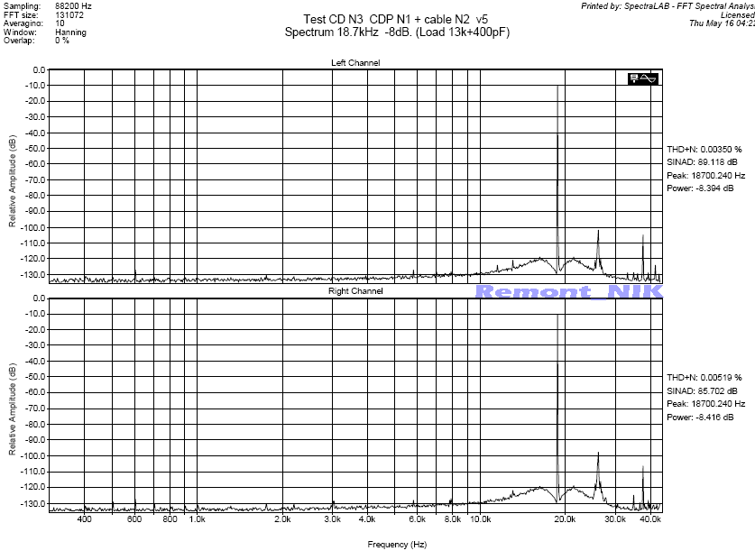
Task: Click the Remont_NIK watermark text
Action: [568, 291]
